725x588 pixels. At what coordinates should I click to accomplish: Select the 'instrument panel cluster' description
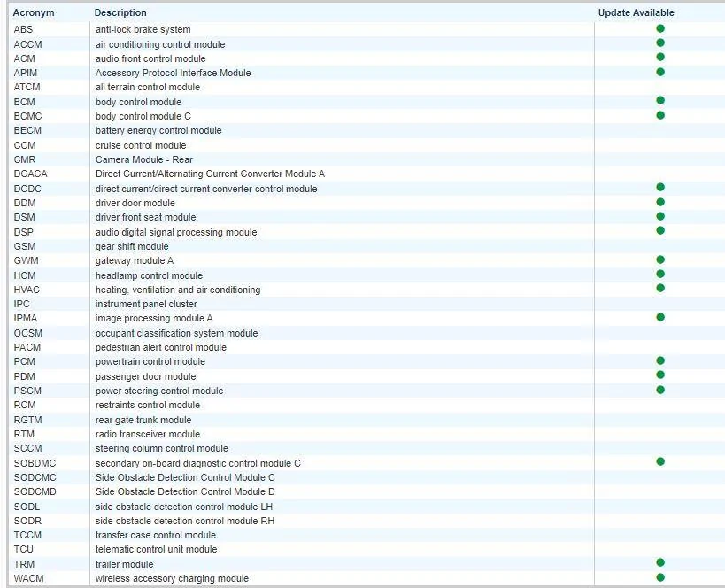(x=146, y=304)
